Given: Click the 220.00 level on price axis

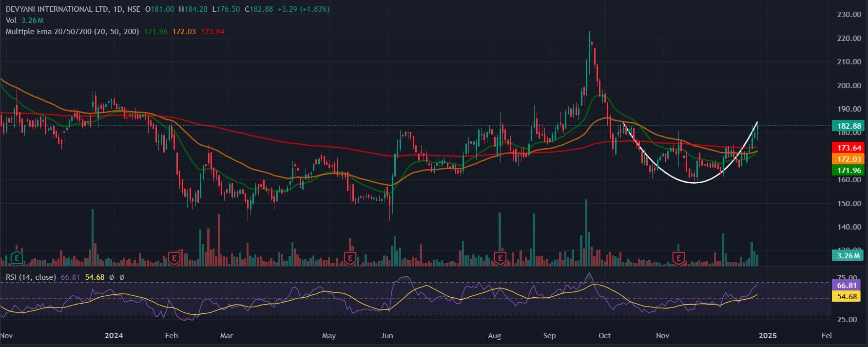Looking at the screenshot, I should click(849, 38).
